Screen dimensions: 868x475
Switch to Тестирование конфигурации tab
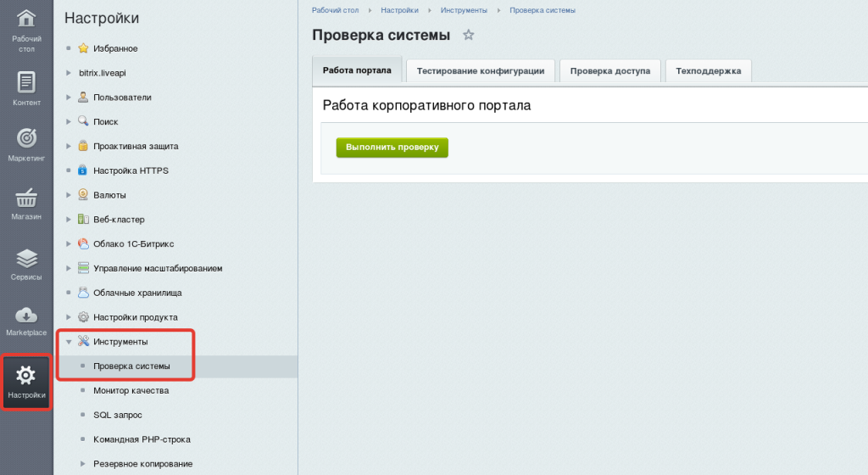tap(481, 71)
